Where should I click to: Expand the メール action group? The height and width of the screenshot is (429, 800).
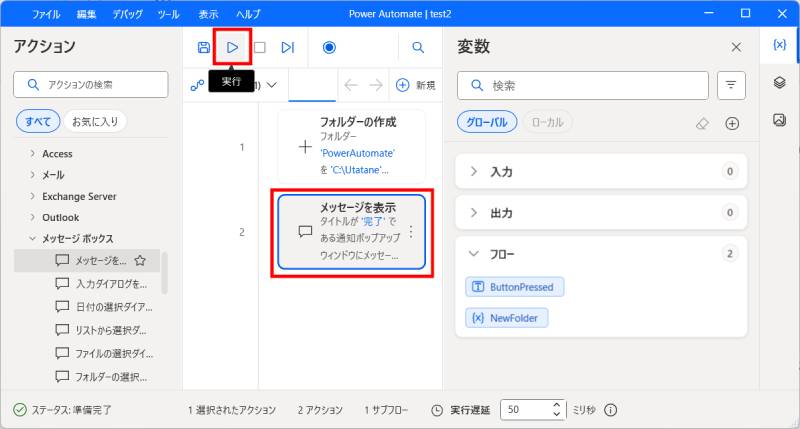[x=53, y=175]
